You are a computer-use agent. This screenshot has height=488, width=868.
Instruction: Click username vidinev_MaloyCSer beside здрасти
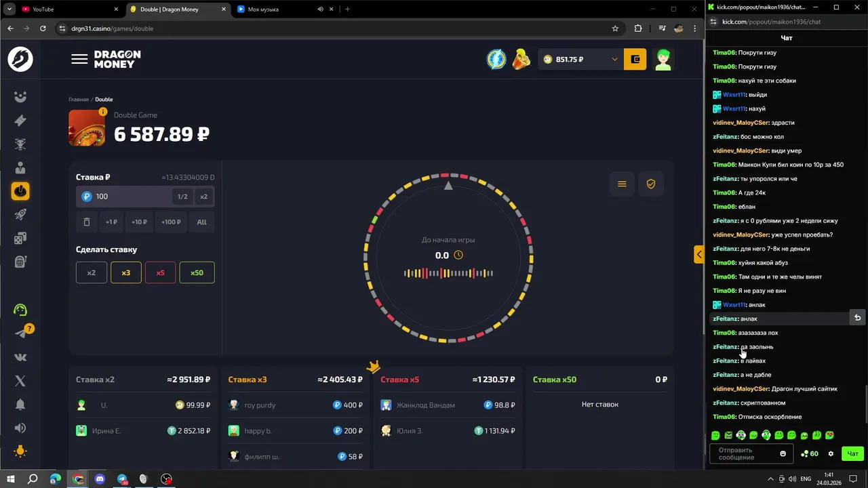click(x=741, y=123)
